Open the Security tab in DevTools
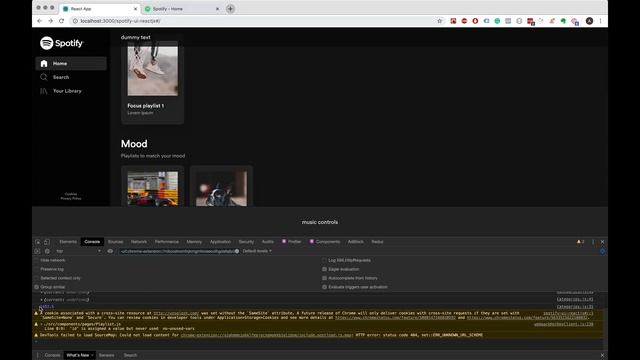Viewport: 640px width, 360px height. tap(246, 242)
